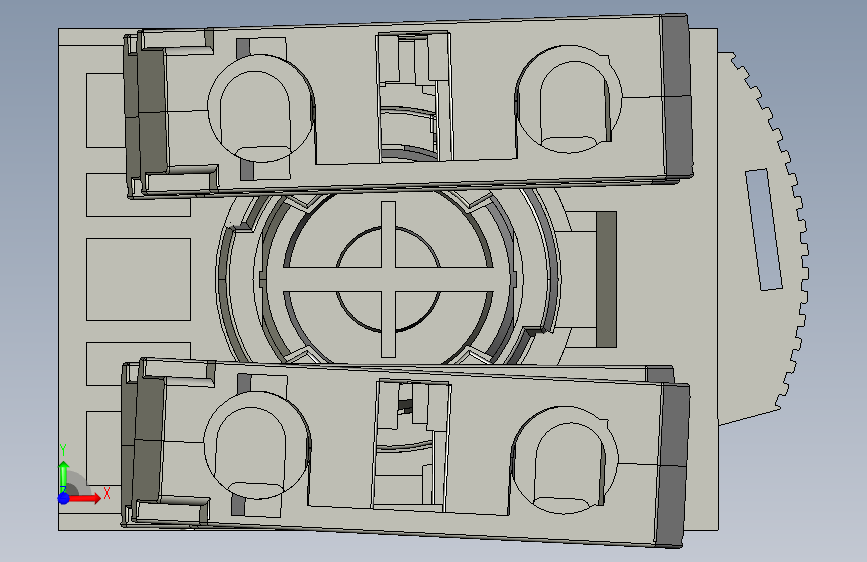Select the dark rectangular block right of center ring

[606, 279]
